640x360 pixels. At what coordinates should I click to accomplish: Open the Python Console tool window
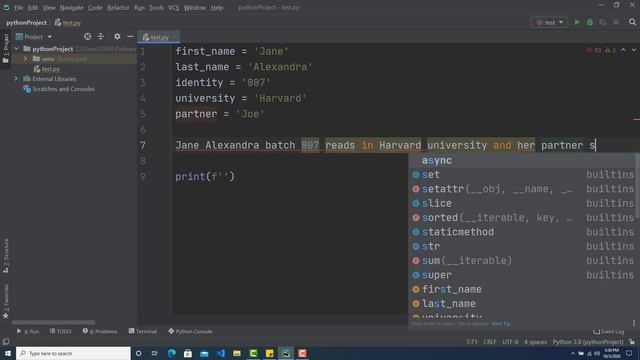point(190,331)
